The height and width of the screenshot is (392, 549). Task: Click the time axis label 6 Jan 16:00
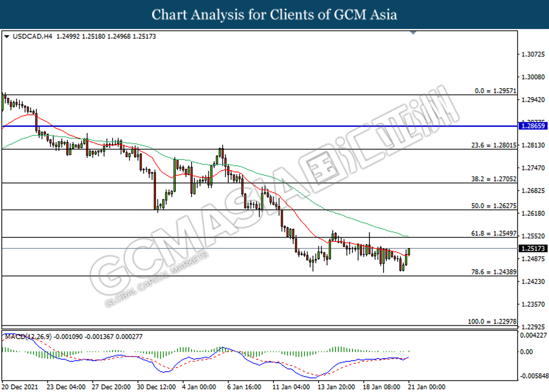[244, 387]
